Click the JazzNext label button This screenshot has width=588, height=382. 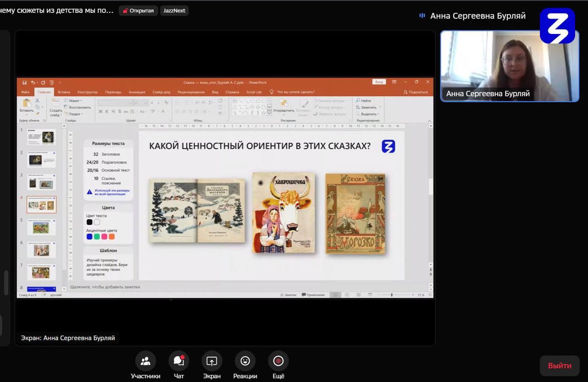coord(174,11)
